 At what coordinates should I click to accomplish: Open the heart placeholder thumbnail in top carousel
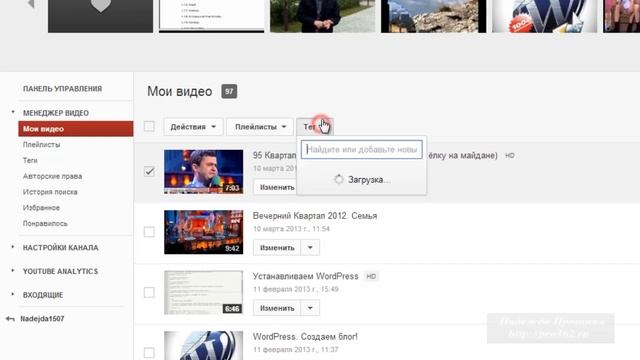[x=100, y=16]
